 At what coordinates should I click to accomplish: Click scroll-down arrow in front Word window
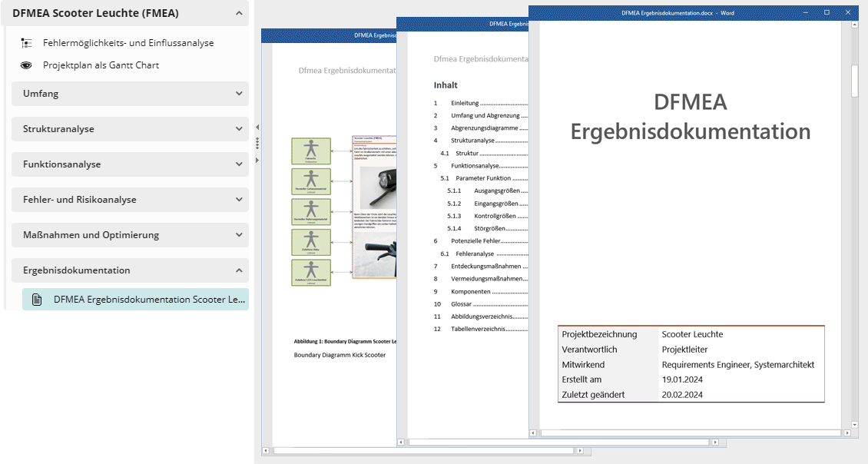click(855, 425)
